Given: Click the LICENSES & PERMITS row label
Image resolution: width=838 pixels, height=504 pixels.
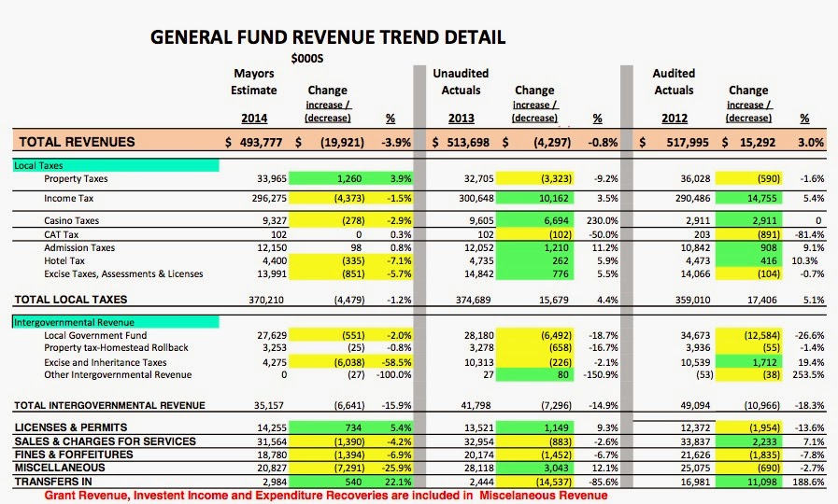Looking at the screenshot, I should point(71,427).
